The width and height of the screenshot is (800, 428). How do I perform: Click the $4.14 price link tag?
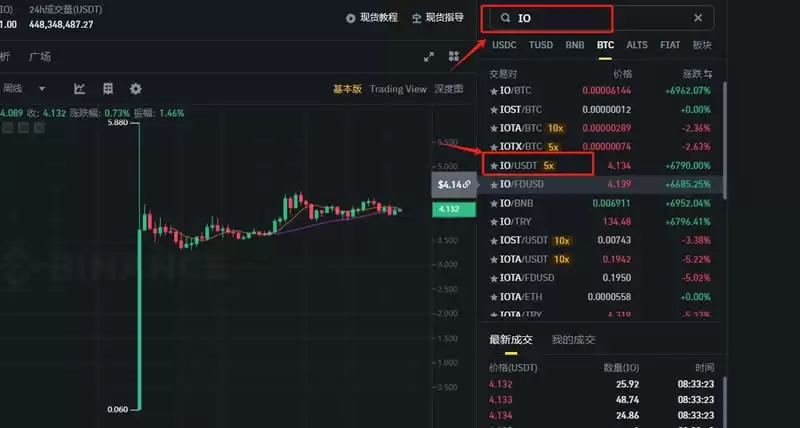click(x=454, y=185)
